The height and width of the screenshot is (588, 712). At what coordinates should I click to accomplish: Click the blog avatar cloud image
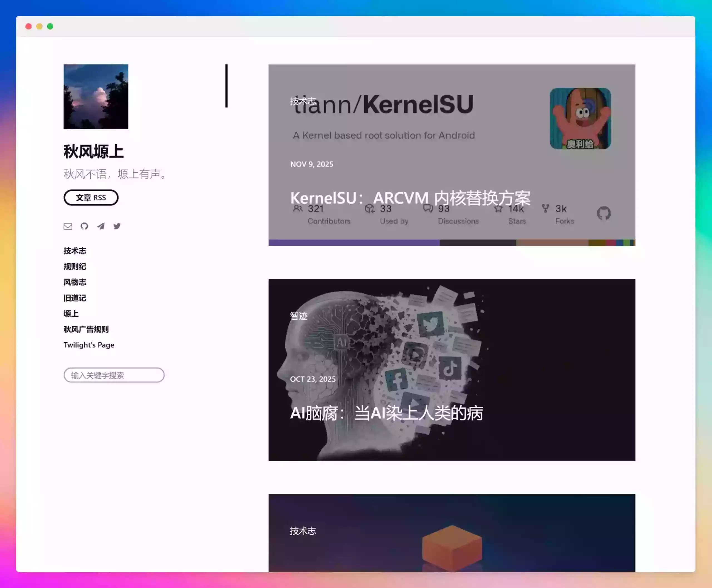coord(96,96)
